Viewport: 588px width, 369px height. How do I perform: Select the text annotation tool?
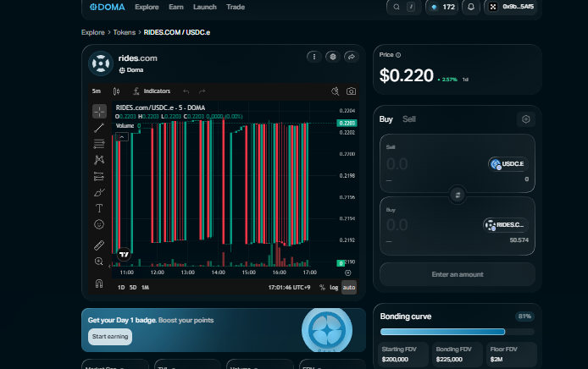[x=99, y=208]
